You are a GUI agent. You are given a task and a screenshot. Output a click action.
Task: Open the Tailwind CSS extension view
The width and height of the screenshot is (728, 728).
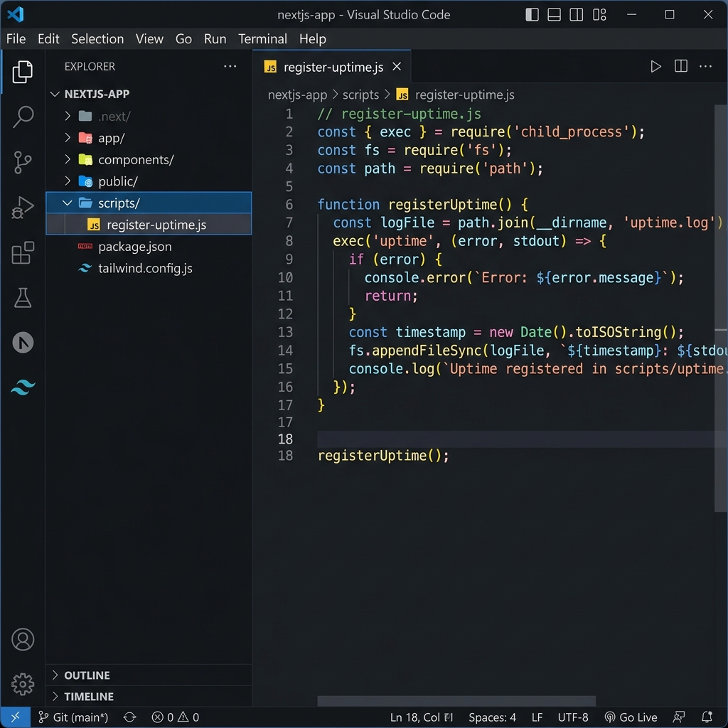pyautogui.click(x=22, y=387)
